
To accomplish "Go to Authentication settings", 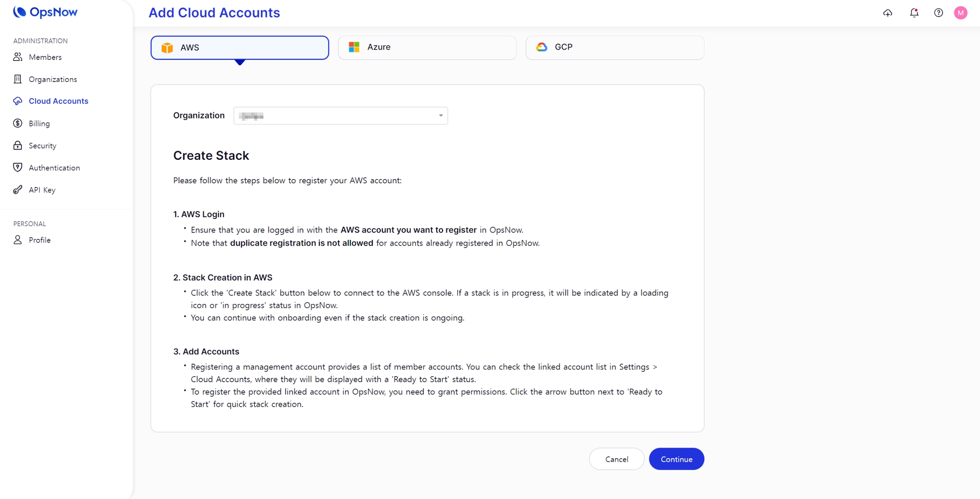I will click(x=54, y=168).
